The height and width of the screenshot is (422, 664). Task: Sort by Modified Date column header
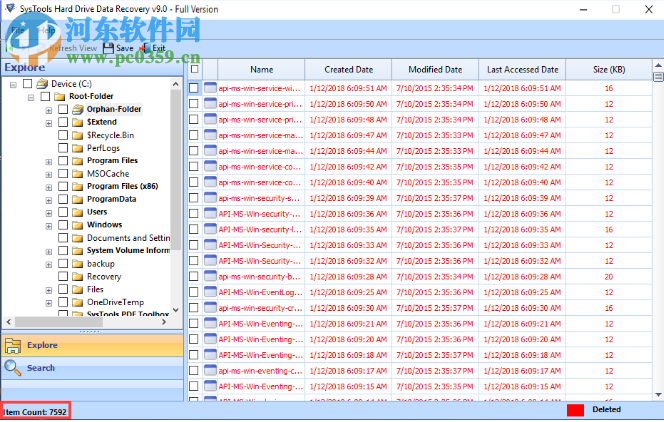click(435, 69)
